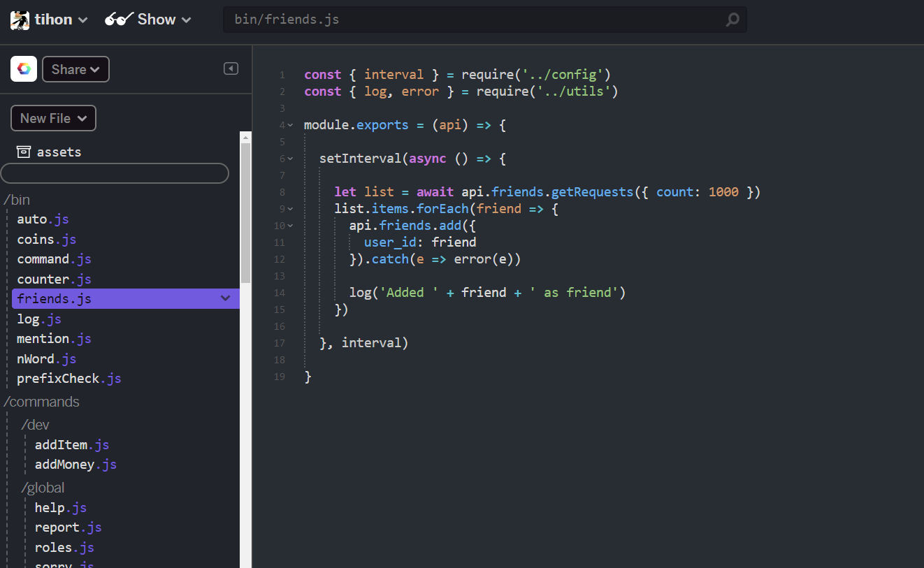This screenshot has height=568, width=924.
Task: Open command.js in the file tree
Action: pos(54,258)
